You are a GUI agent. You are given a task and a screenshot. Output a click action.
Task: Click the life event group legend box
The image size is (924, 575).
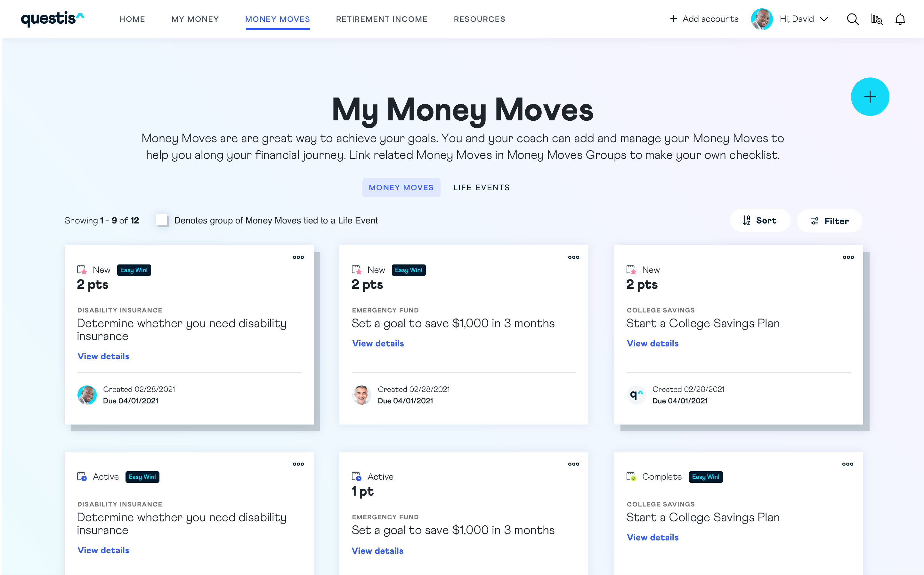coord(162,220)
